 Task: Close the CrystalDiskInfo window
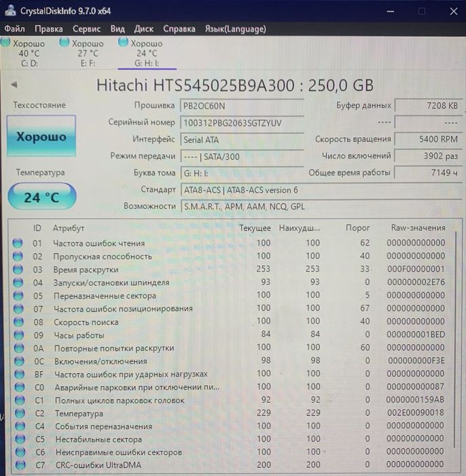(x=454, y=12)
